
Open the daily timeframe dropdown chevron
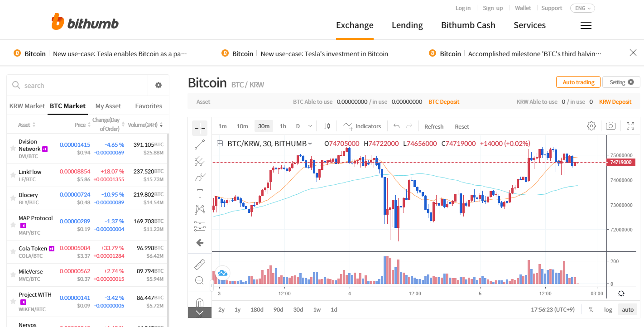[310, 126]
